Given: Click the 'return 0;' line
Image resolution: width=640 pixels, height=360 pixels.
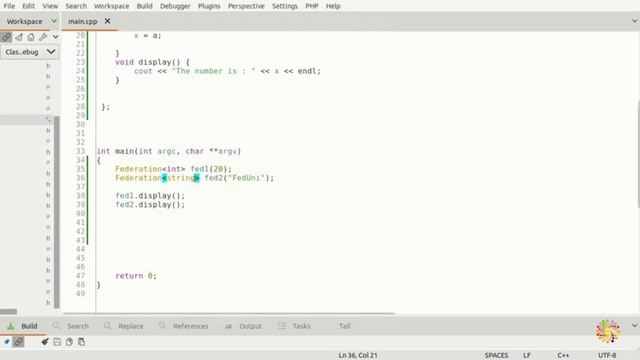Looking at the screenshot, I should click(x=136, y=276).
